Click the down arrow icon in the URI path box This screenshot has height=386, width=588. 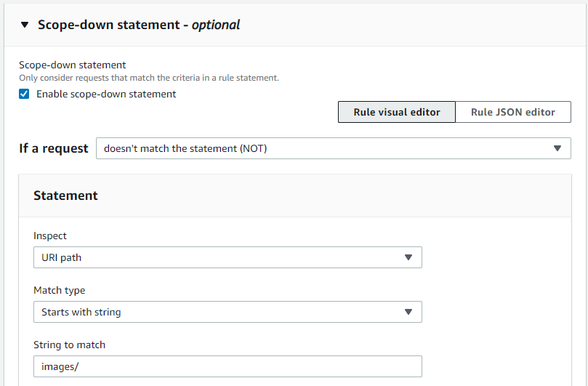pyautogui.click(x=408, y=257)
